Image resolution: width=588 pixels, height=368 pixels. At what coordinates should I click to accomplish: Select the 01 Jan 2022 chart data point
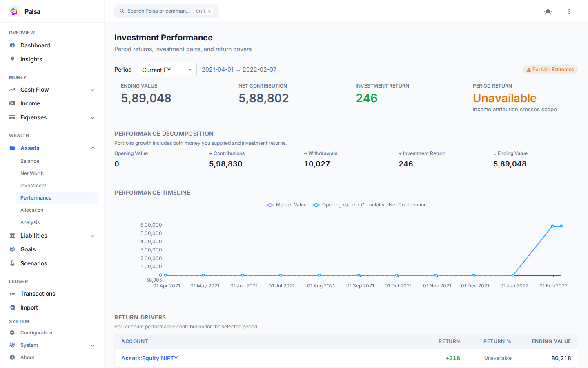[x=513, y=275]
